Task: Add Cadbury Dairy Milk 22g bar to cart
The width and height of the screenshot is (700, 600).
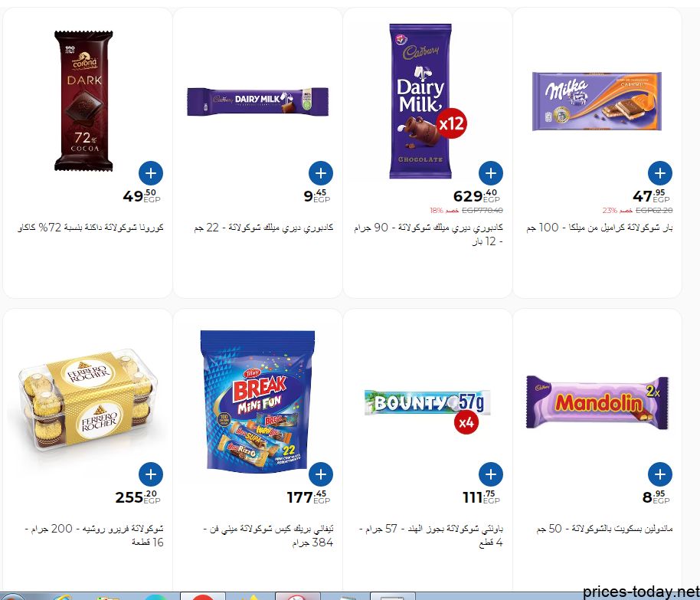Action: click(321, 173)
